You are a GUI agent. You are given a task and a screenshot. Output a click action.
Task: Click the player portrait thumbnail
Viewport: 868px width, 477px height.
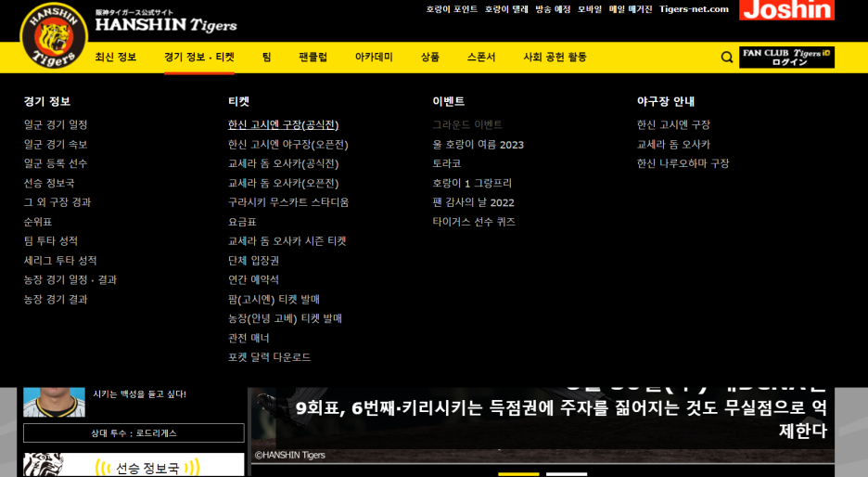[x=54, y=402]
